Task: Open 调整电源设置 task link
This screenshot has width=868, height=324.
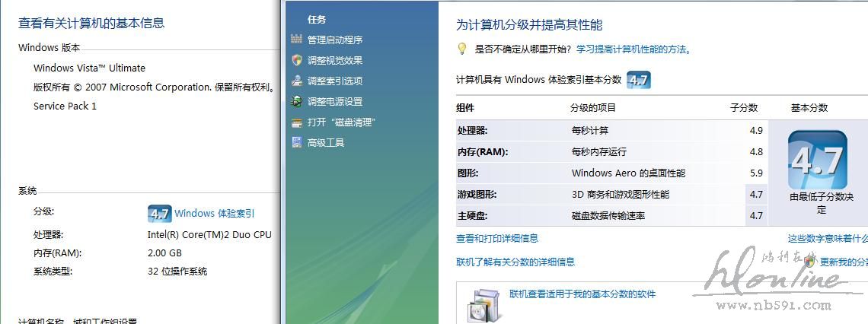Action: [335, 101]
